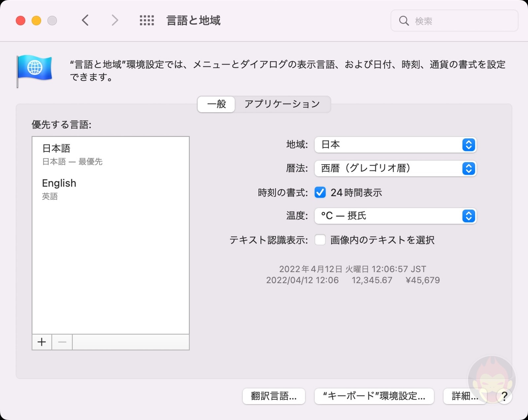Click the 詳細... button
The width and height of the screenshot is (528, 420).
click(465, 396)
